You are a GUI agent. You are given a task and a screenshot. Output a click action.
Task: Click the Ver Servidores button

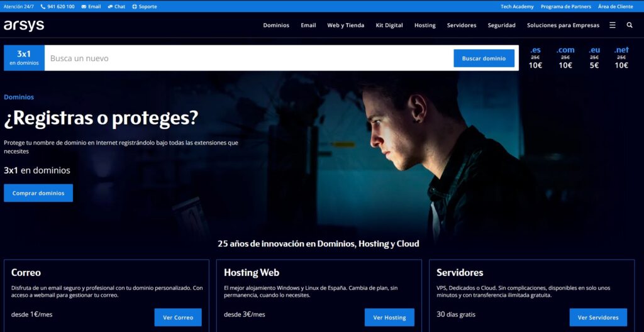(598, 317)
